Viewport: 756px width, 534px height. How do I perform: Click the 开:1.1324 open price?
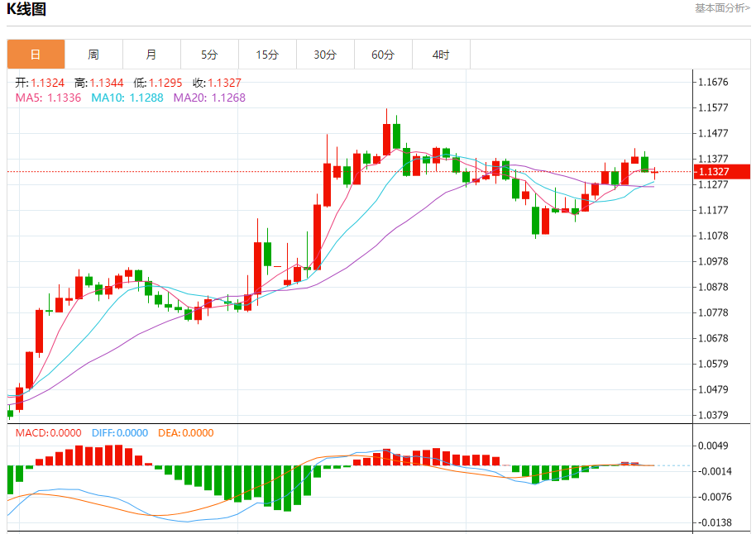(40, 83)
